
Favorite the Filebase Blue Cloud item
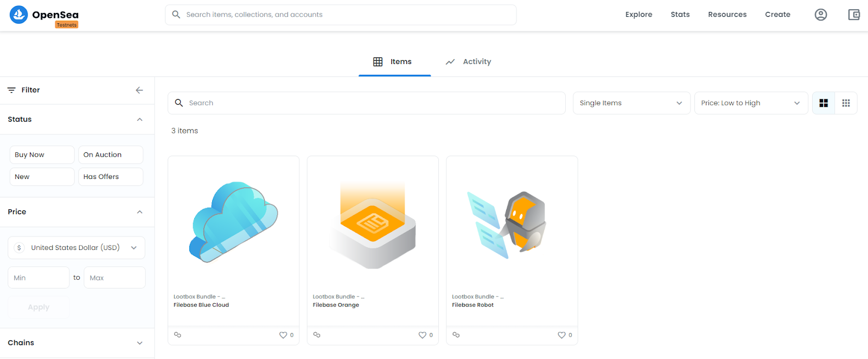pos(283,335)
